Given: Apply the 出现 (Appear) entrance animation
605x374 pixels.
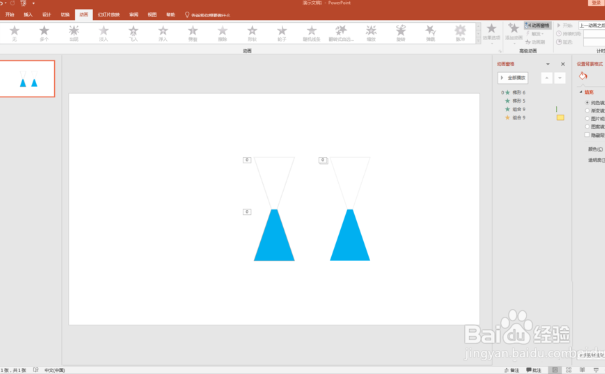Looking at the screenshot, I should tap(74, 34).
